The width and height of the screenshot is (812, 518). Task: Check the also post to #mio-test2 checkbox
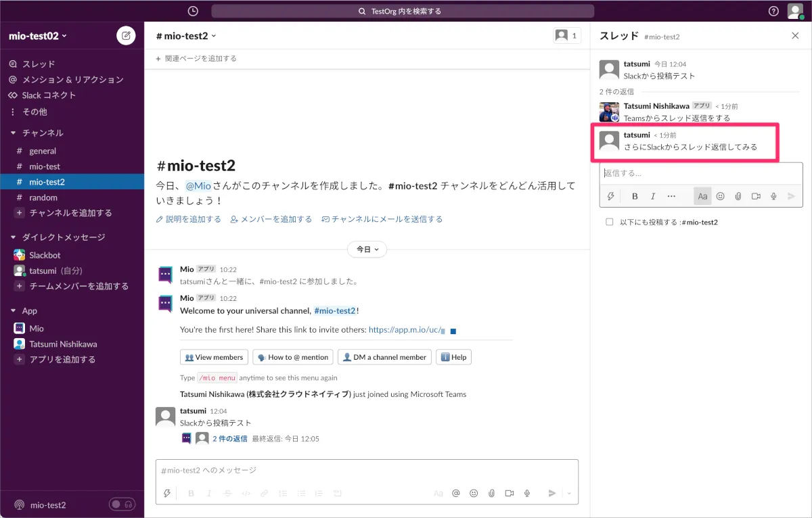610,222
